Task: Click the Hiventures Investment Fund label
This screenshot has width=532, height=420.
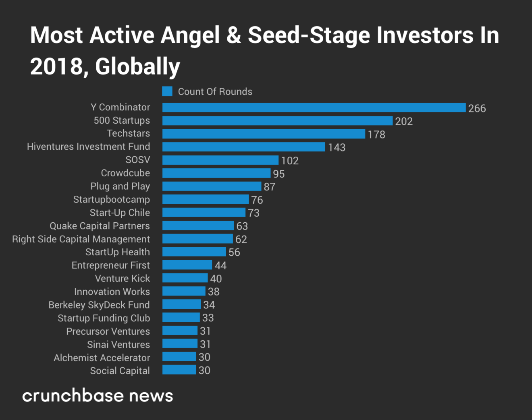Action: click(x=88, y=147)
